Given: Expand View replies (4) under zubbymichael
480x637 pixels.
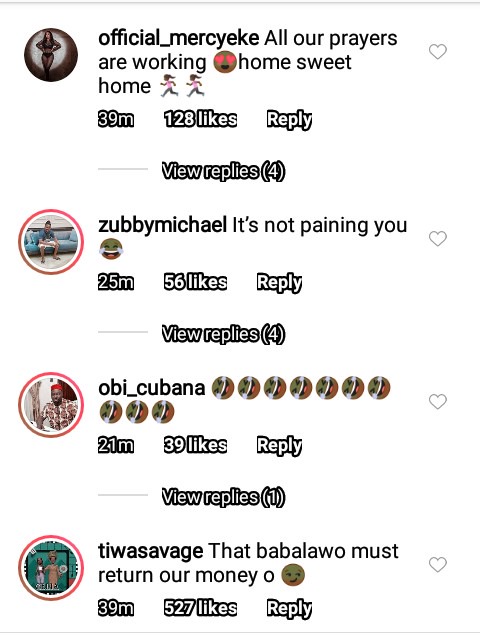Looking at the screenshot, I should coord(223,334).
